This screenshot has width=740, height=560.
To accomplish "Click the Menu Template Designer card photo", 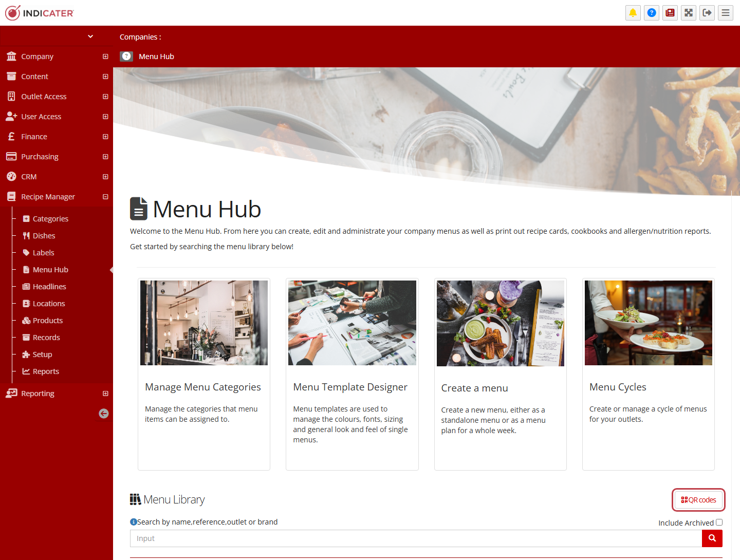I will [x=352, y=323].
